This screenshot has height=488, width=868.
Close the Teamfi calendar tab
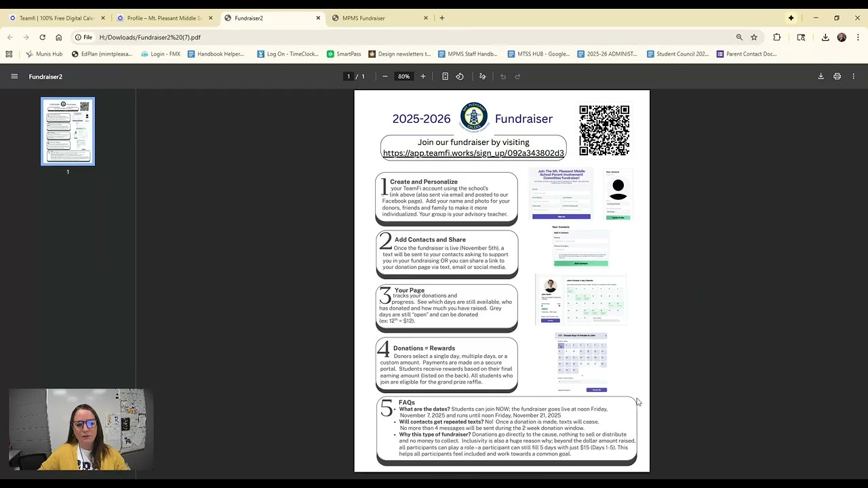[x=103, y=18]
